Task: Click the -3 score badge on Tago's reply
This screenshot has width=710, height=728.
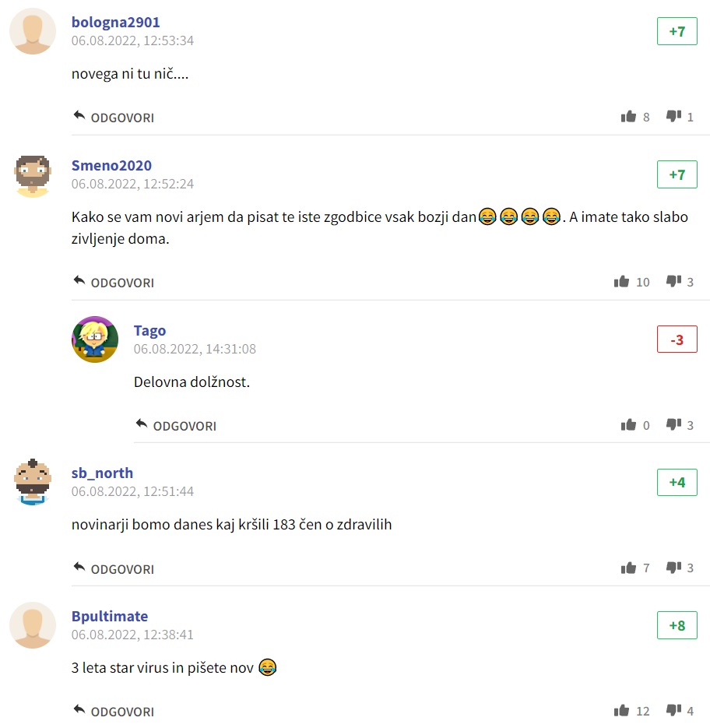Action: pyautogui.click(x=677, y=339)
